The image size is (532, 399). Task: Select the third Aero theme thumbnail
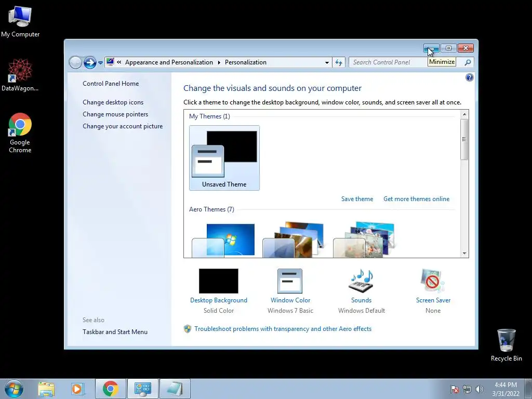point(364,240)
